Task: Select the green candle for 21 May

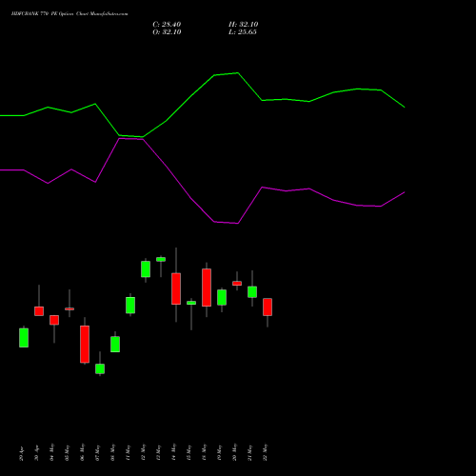Action: (x=252, y=292)
